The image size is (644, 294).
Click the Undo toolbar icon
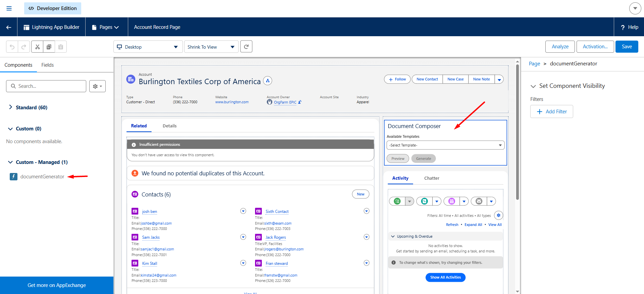(12, 47)
